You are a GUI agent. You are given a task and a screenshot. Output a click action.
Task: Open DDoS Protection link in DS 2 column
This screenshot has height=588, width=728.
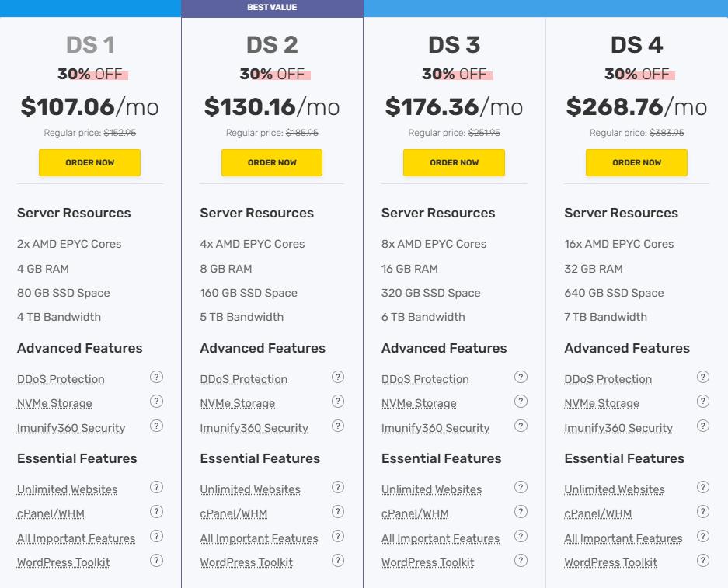click(x=243, y=380)
